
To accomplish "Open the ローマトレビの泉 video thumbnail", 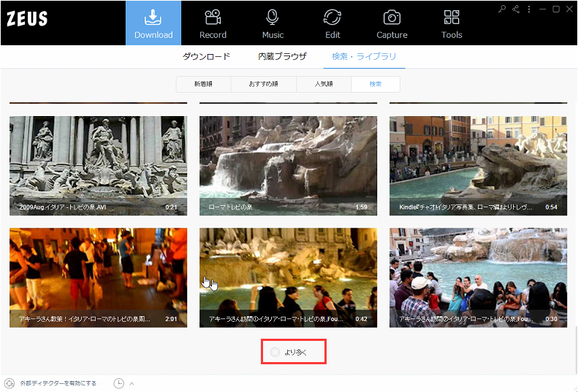I will pos(288,165).
